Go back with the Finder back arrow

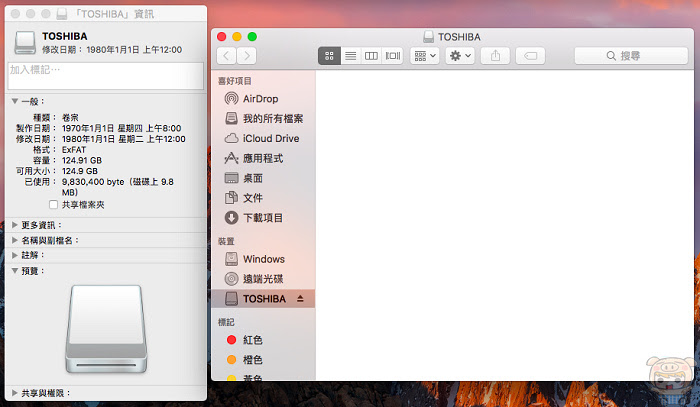[x=226, y=56]
